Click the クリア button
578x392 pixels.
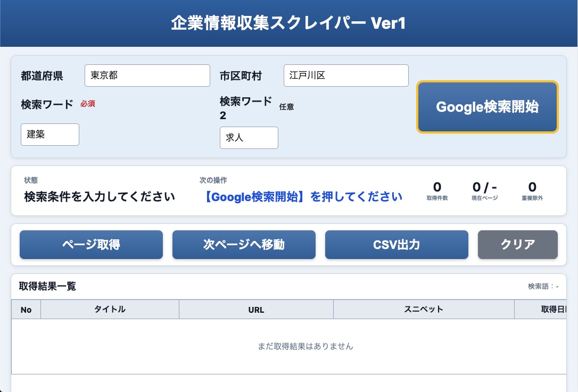[x=517, y=245]
